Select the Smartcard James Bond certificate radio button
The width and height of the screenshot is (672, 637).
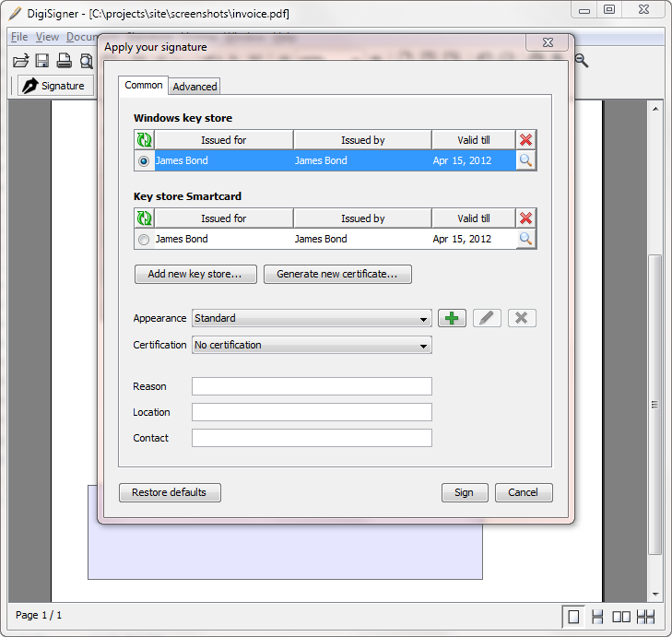tap(144, 239)
